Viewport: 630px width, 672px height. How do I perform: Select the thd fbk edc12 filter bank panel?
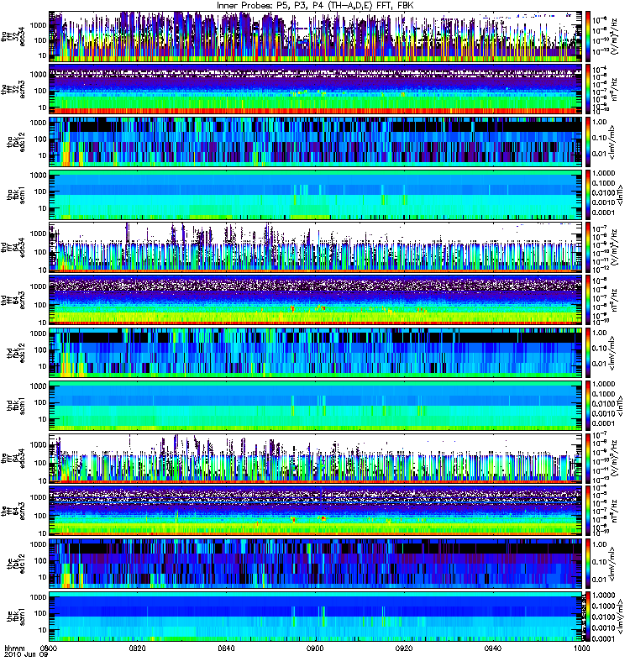(316, 353)
